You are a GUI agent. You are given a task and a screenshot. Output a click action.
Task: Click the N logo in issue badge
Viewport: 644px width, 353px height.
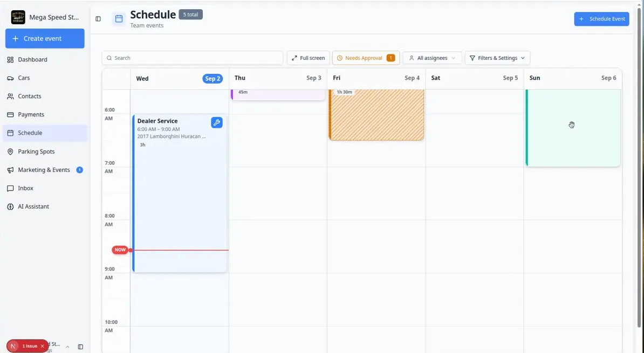(13, 346)
